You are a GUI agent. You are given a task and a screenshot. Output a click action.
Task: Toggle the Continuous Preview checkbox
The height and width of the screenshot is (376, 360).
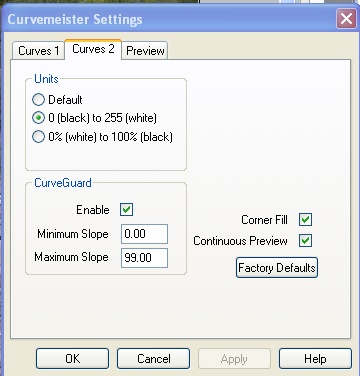(305, 241)
